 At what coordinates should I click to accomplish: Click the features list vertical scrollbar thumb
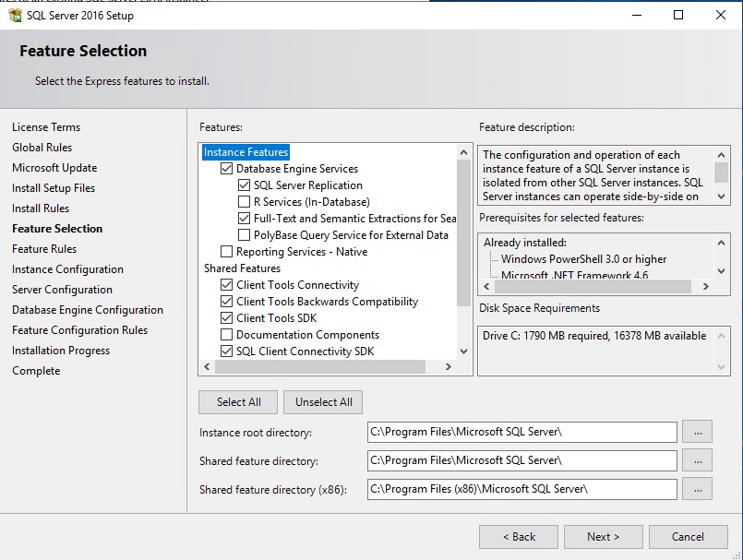click(463, 232)
